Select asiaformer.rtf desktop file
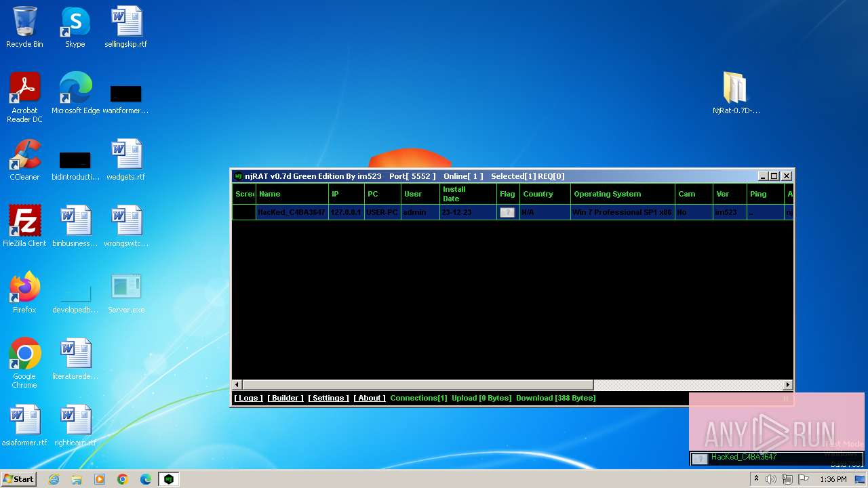This screenshot has height=488, width=868. coord(24,426)
